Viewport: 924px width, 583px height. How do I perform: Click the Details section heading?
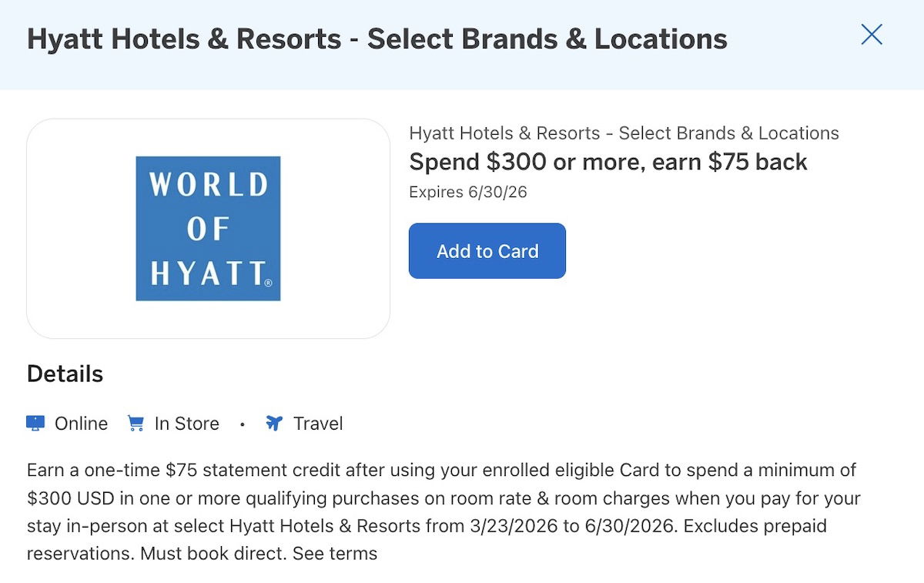65,374
